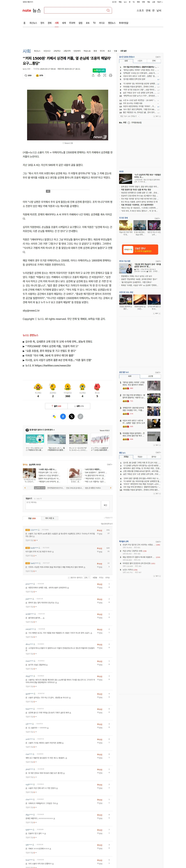186x868 pixels.
Task: React with 속상해요 emoticon
Action: 82,387
